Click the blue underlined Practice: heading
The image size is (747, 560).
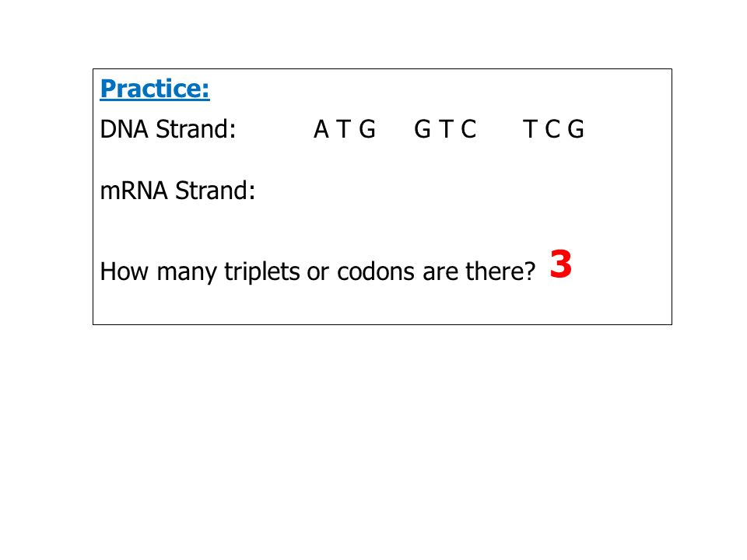(x=155, y=89)
